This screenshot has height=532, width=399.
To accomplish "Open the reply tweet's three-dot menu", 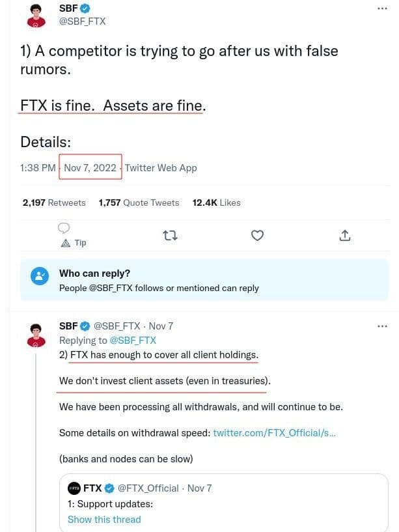I will point(382,326).
